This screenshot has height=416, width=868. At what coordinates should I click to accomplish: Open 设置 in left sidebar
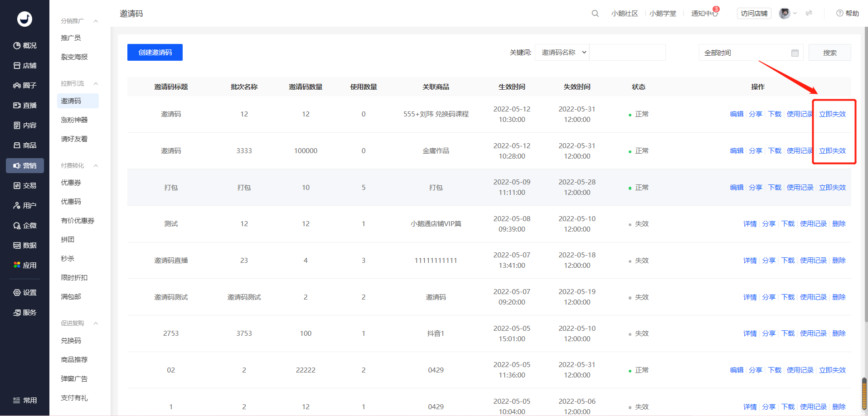25,292
